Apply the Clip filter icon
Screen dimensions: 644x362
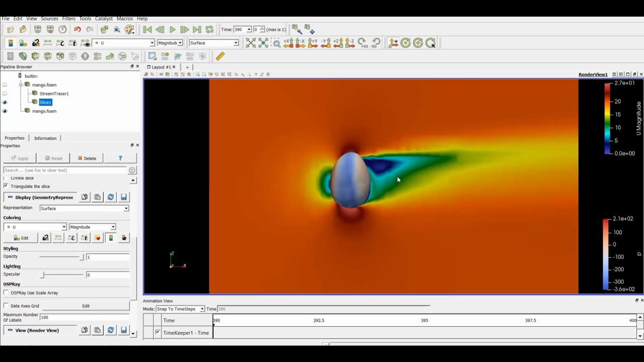click(x=35, y=56)
